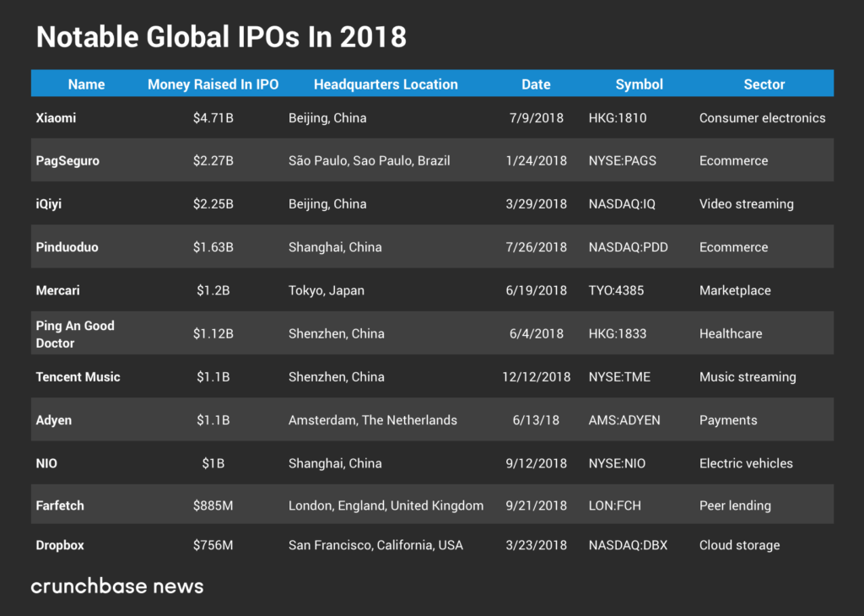Image resolution: width=864 pixels, height=616 pixels.
Task: Open the crunchbase news logo
Action: (x=117, y=586)
